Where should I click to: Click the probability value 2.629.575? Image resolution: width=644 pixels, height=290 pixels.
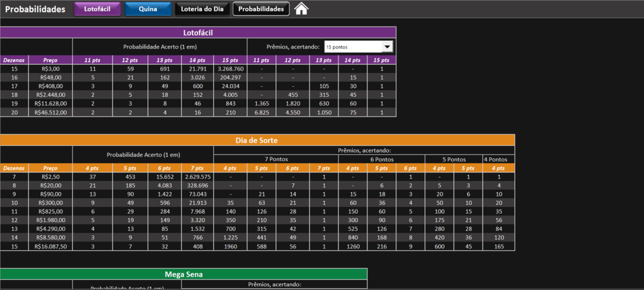(x=198, y=177)
